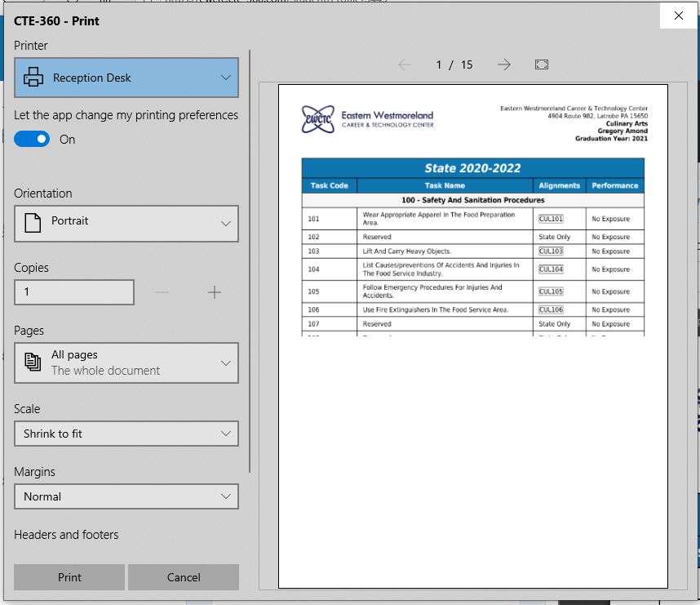This screenshot has height=605, width=700.
Task: Click the Reception Desk printer icon
Action: click(33, 78)
